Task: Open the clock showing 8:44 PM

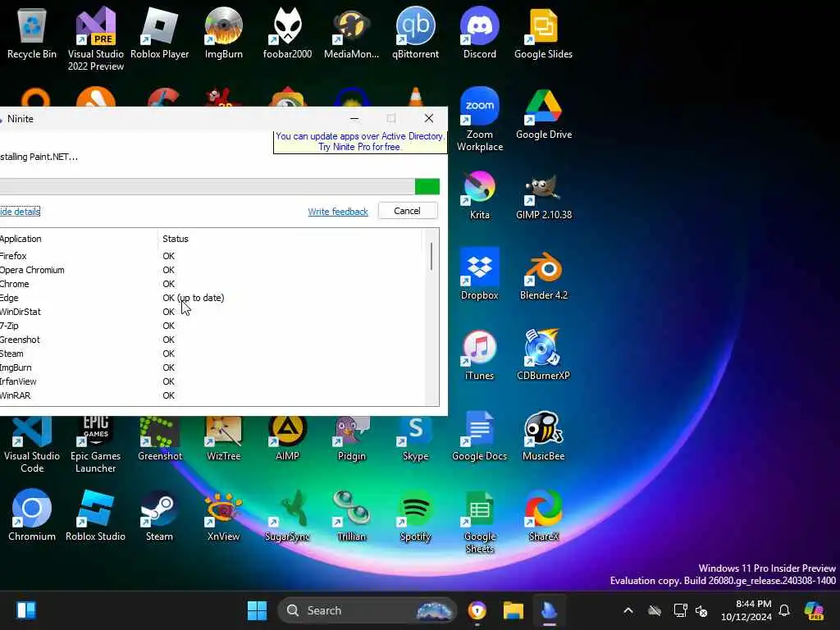Action: (x=746, y=610)
